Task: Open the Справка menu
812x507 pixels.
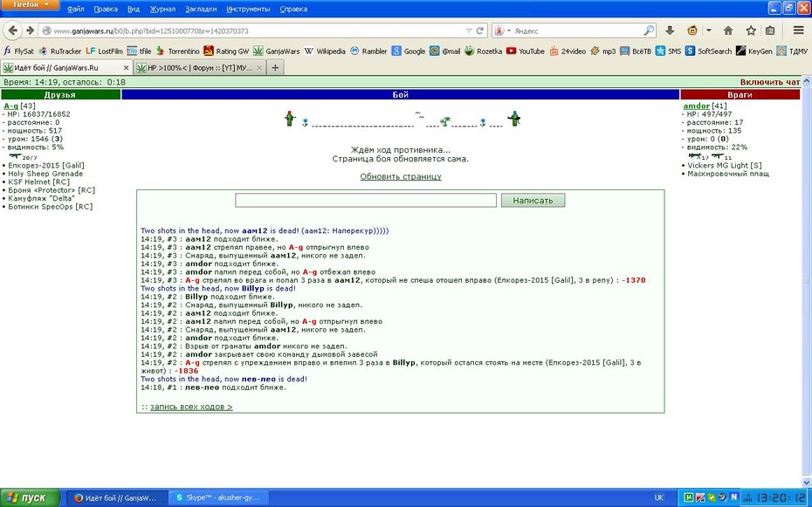Action: coord(293,10)
